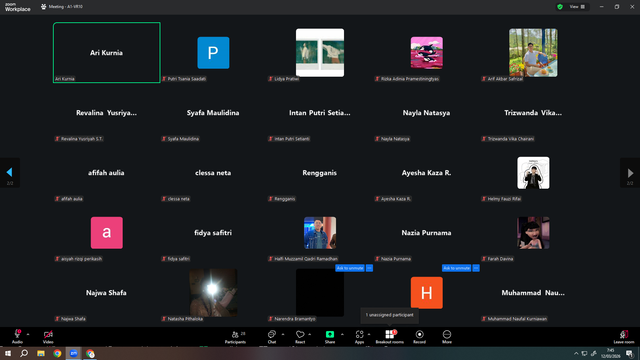Mute or unmute the Audio microphone
This screenshot has height=360, width=640.
tap(17, 336)
